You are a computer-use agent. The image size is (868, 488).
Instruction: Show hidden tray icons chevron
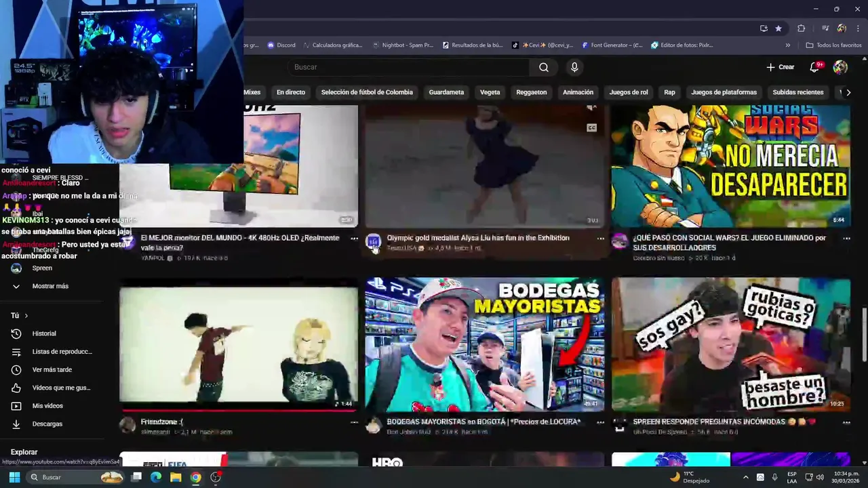pos(746,477)
